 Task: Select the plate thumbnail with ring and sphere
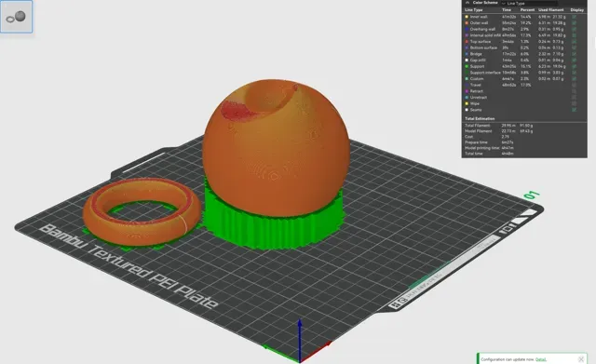17,17
